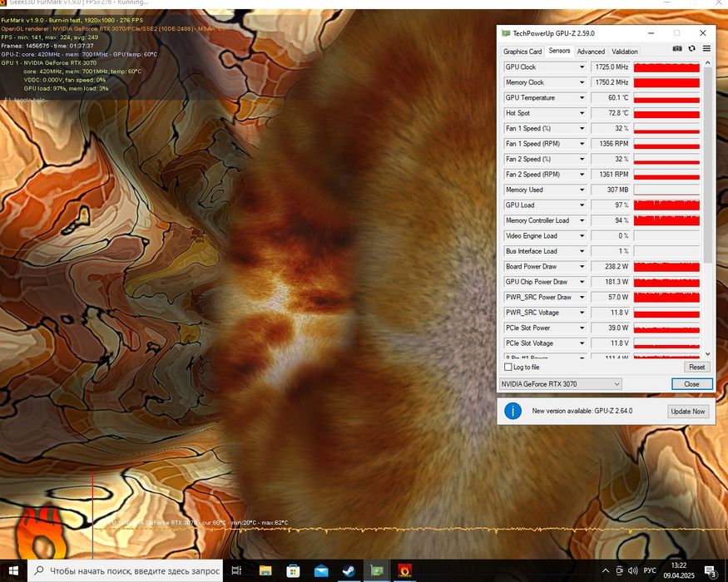Screen dimensions: 728x582
Task: Open Bus Interface Load dropdown
Action: (x=582, y=251)
